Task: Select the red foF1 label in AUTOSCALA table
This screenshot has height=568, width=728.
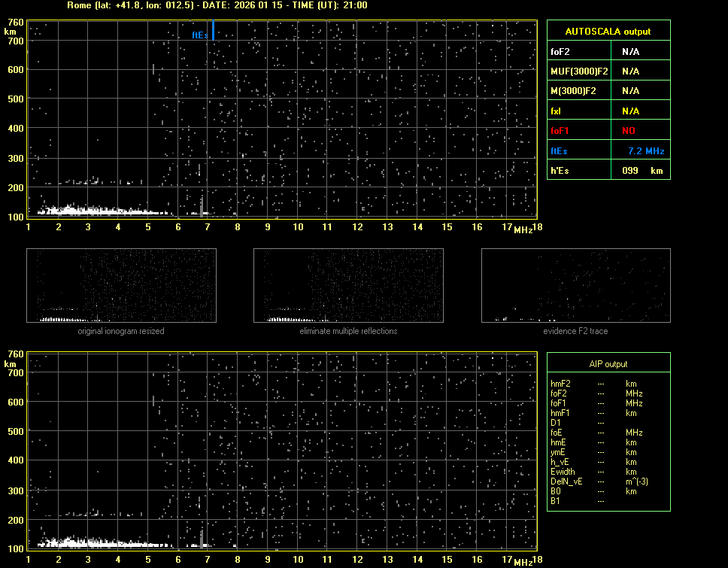Action: pyautogui.click(x=560, y=131)
